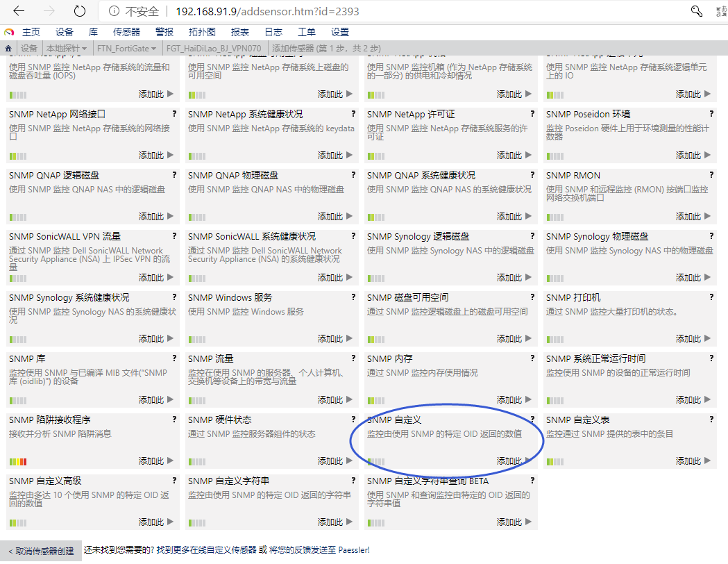Open the 设置 menu
This screenshot has width=728, height=564.
pyautogui.click(x=340, y=32)
